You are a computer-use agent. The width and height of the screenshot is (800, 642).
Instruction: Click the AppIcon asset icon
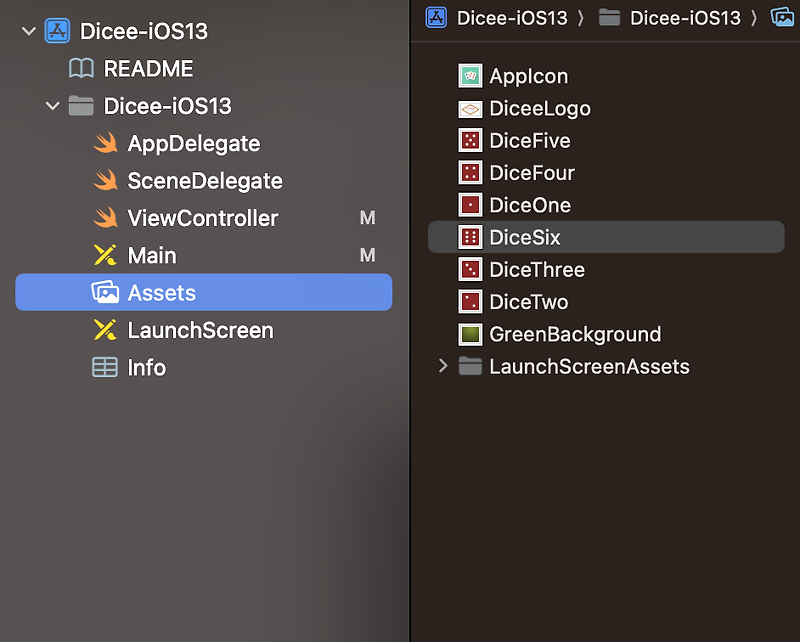470,76
